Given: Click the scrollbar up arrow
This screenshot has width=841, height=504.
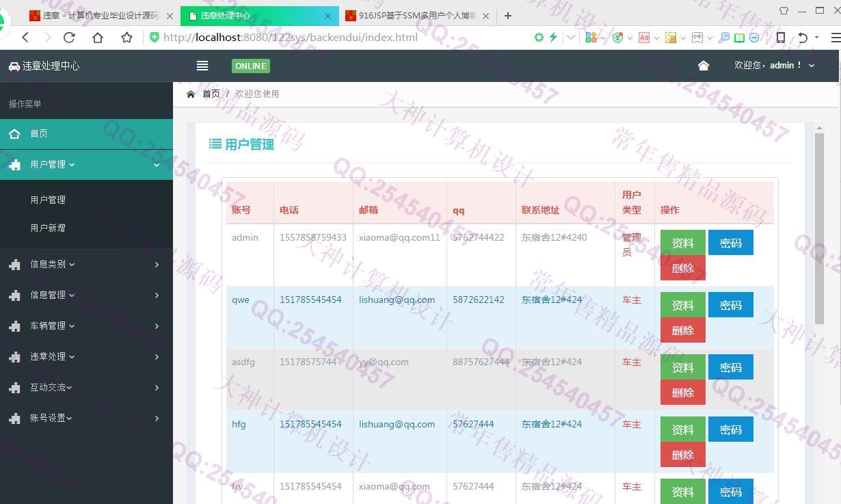Looking at the screenshot, I should pyautogui.click(x=819, y=128).
